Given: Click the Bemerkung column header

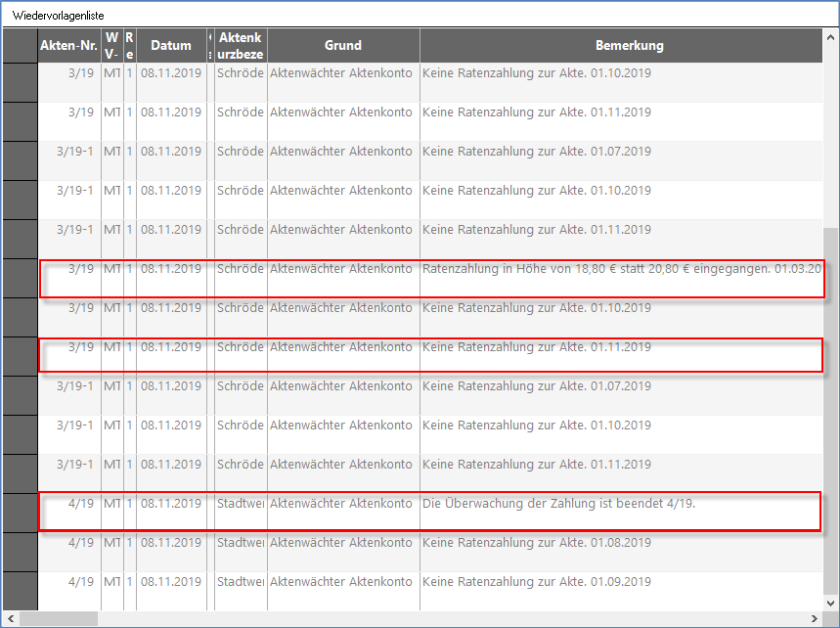Looking at the screenshot, I should pos(629,46).
